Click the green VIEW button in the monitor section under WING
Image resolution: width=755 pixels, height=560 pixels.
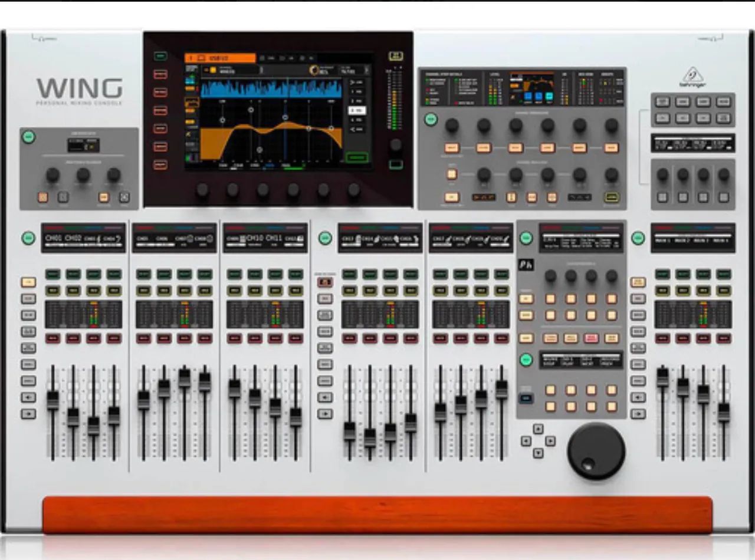pyautogui.click(x=28, y=137)
